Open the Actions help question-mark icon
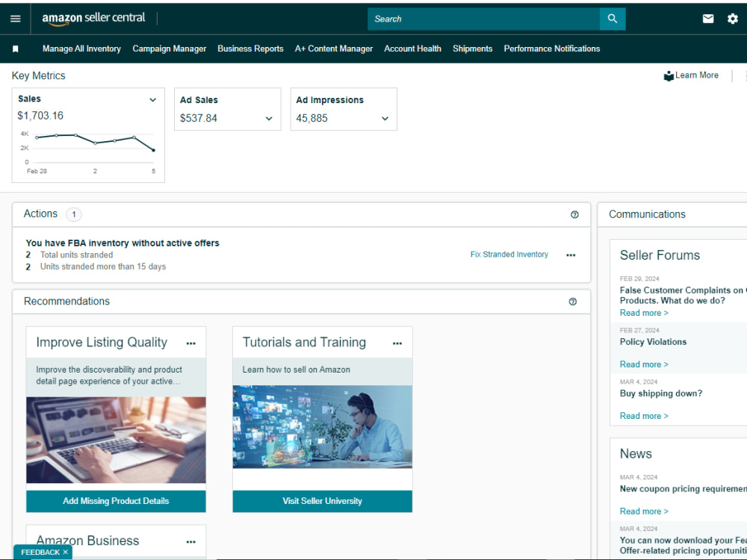The width and height of the screenshot is (747, 560). pyautogui.click(x=574, y=215)
